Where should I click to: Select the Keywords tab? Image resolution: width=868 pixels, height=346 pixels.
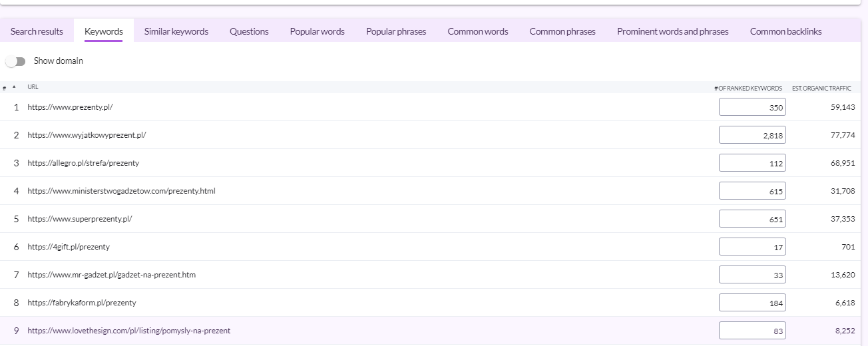click(104, 31)
